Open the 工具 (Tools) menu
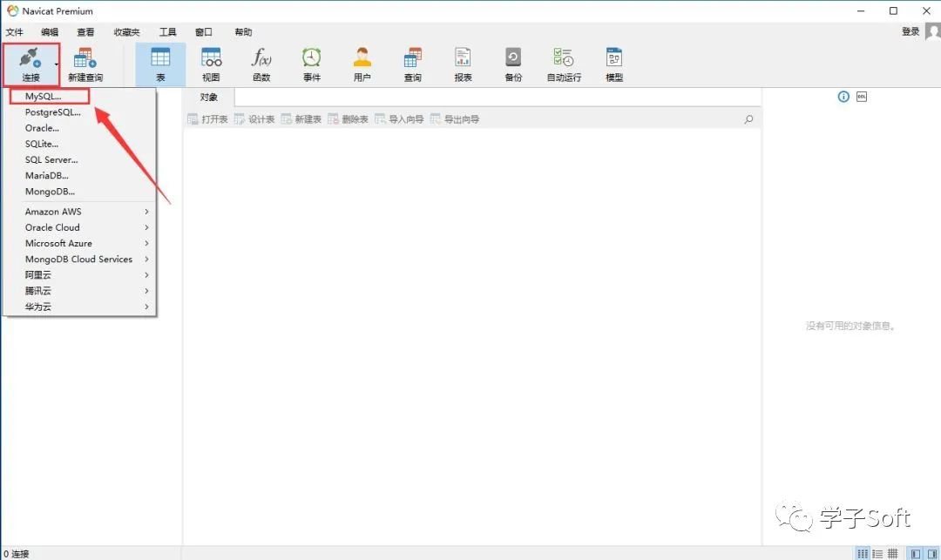This screenshot has height=560, width=941. [x=167, y=32]
